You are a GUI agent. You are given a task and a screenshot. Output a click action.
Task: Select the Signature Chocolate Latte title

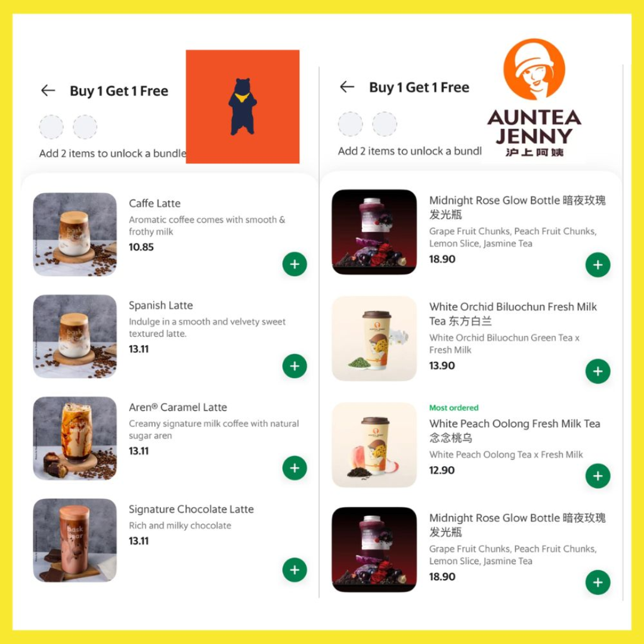(191, 509)
